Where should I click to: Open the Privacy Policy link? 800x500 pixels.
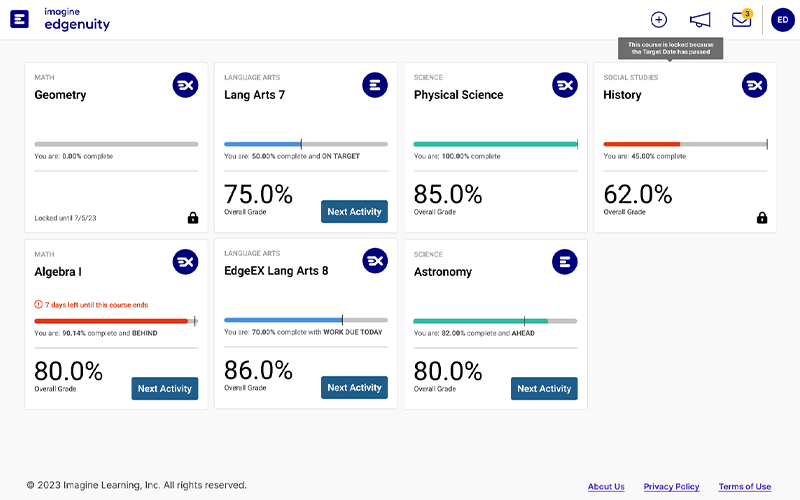(x=671, y=487)
